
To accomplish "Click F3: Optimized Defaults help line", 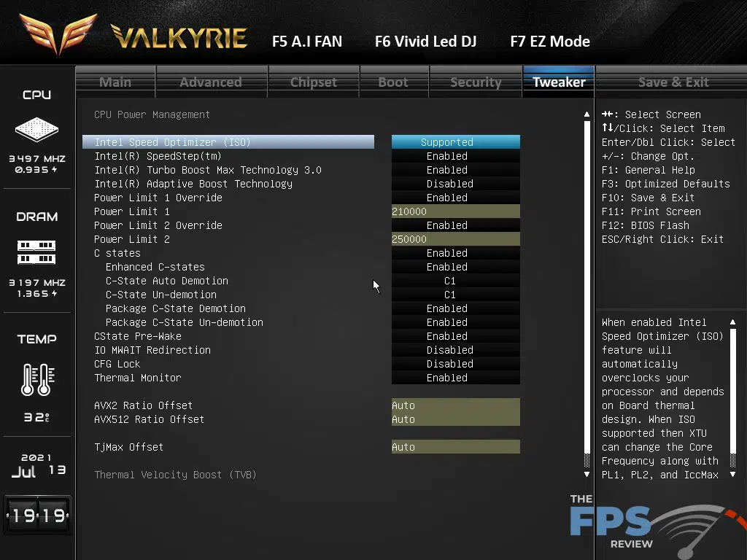I will click(665, 183).
